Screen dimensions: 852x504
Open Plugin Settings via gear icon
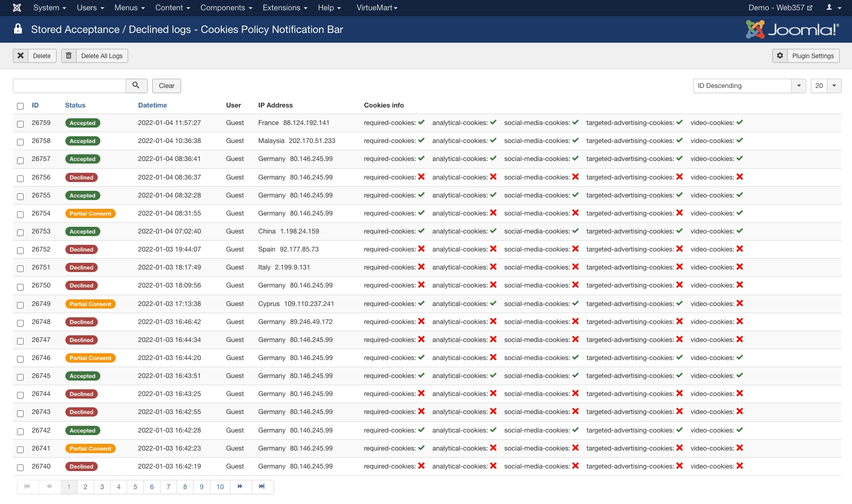point(780,56)
